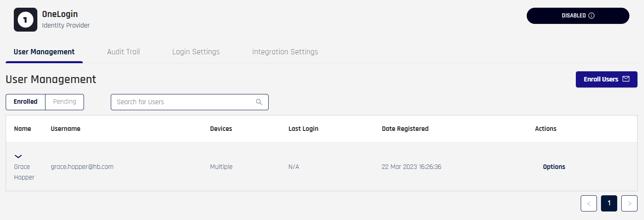
Task: Click the N/A last login cell
Action: (294, 167)
